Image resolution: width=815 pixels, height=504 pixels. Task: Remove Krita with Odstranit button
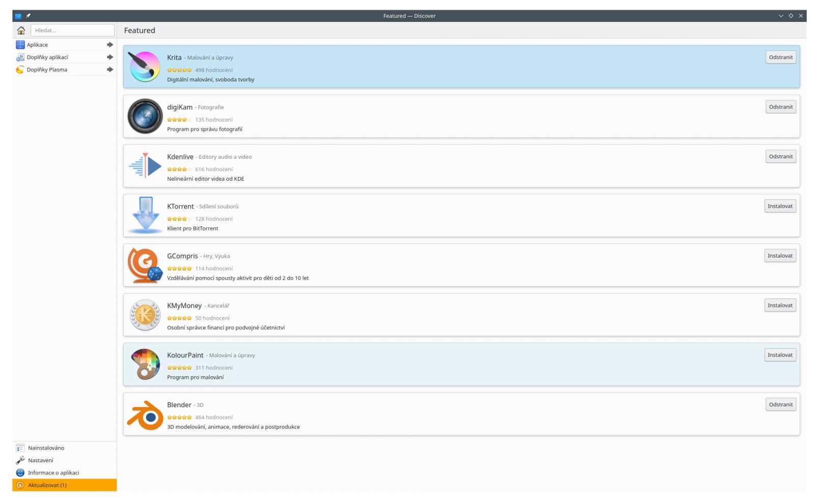pyautogui.click(x=780, y=58)
